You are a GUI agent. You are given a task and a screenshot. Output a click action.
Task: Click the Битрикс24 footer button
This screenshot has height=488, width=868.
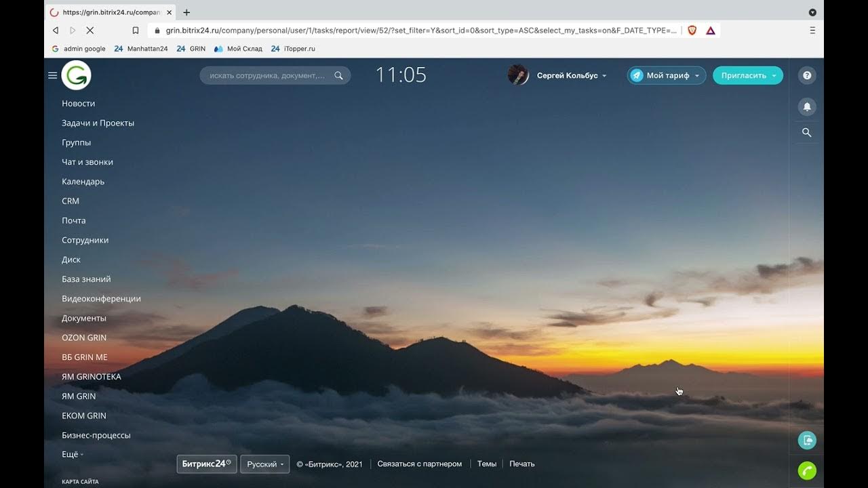click(x=207, y=464)
